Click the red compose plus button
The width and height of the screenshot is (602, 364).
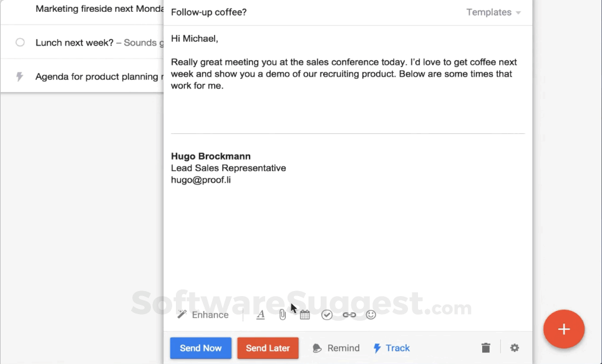pyautogui.click(x=563, y=328)
